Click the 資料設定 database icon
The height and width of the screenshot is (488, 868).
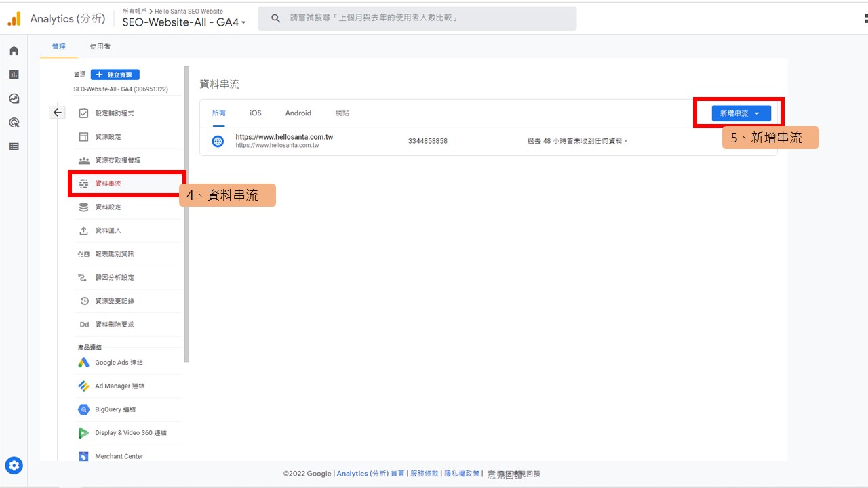[83, 207]
